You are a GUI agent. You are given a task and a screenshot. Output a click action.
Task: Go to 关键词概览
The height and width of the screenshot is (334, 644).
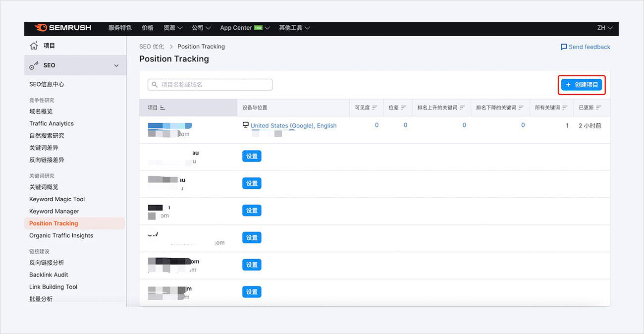(44, 187)
